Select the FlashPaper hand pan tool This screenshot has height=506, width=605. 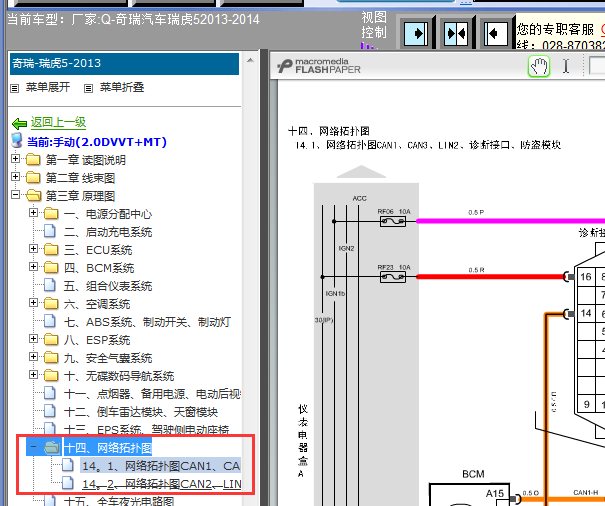click(539, 66)
